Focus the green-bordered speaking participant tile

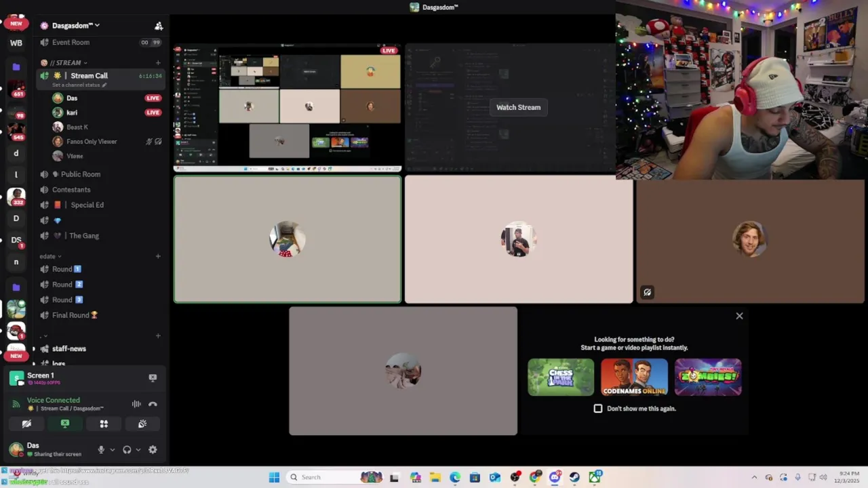(288, 239)
